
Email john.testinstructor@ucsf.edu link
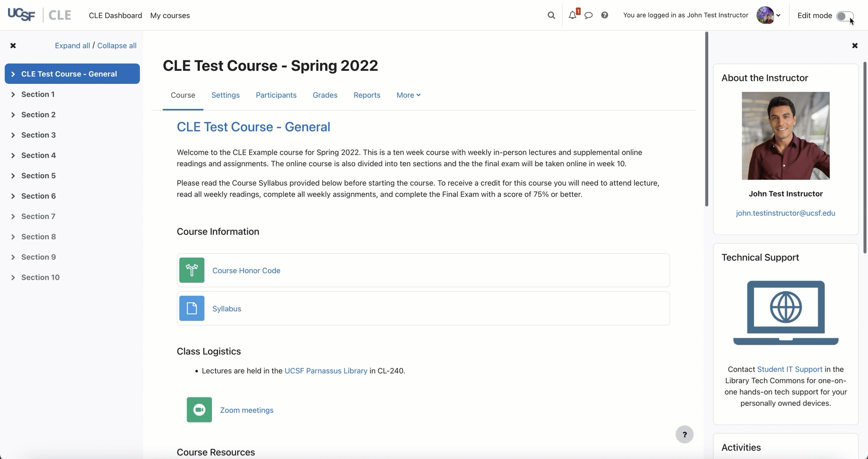point(786,213)
